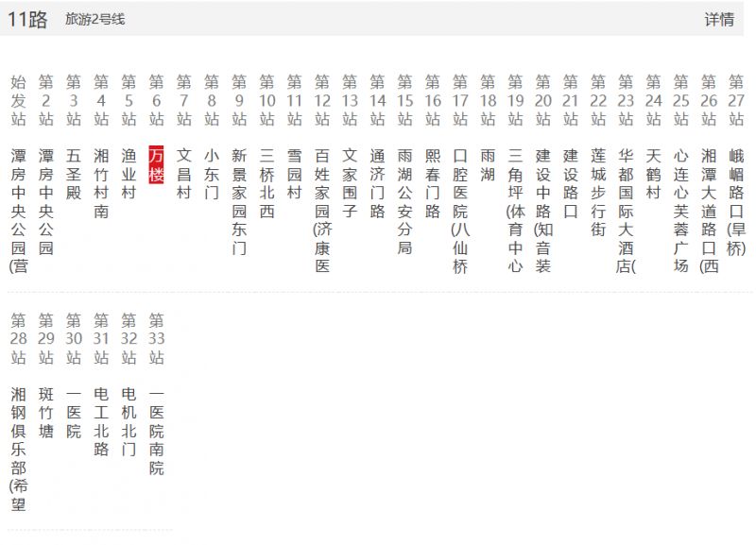Open the 电工北路 stop
Image resolution: width=756 pixels, height=545 pixels.
click(101, 421)
